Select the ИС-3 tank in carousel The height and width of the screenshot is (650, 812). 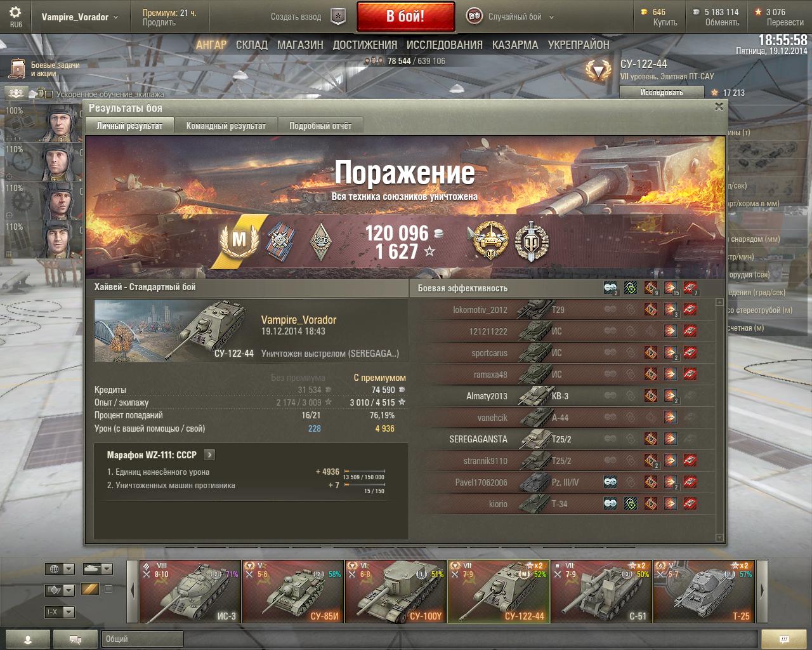pyautogui.click(x=190, y=592)
